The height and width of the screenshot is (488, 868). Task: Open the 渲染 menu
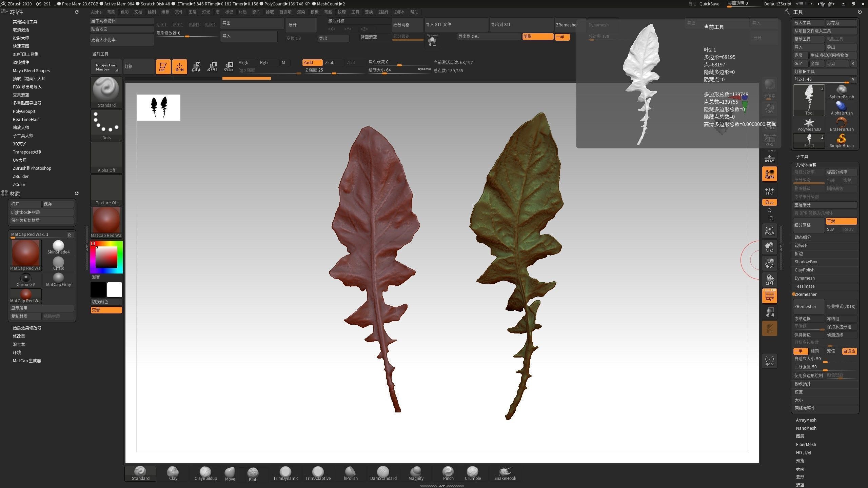301,12
